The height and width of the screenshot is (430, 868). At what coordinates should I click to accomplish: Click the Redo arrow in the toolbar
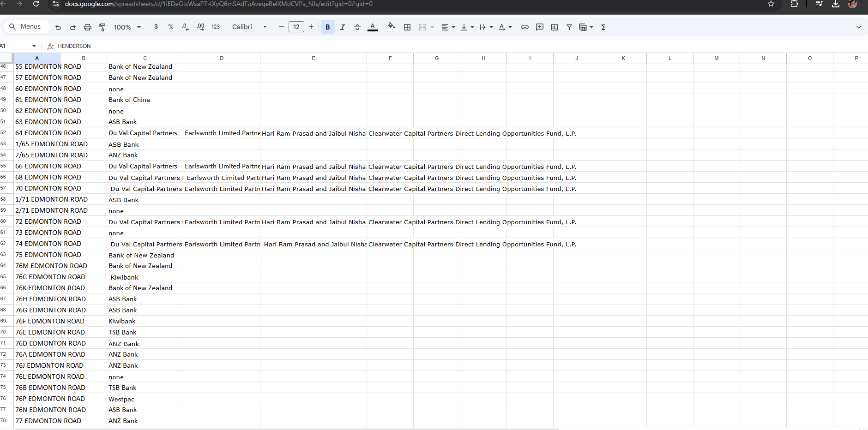pyautogui.click(x=73, y=27)
